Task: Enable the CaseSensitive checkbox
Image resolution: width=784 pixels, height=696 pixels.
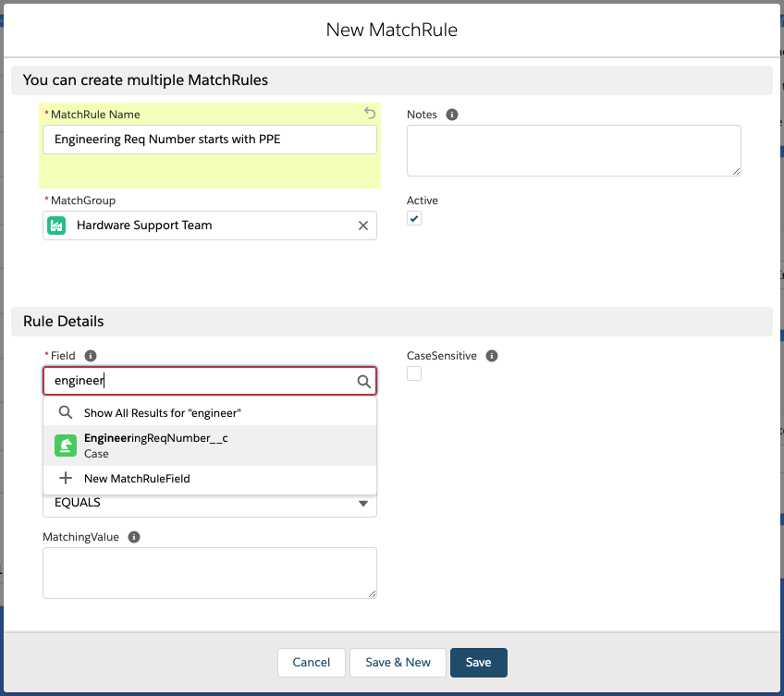Action: point(414,373)
